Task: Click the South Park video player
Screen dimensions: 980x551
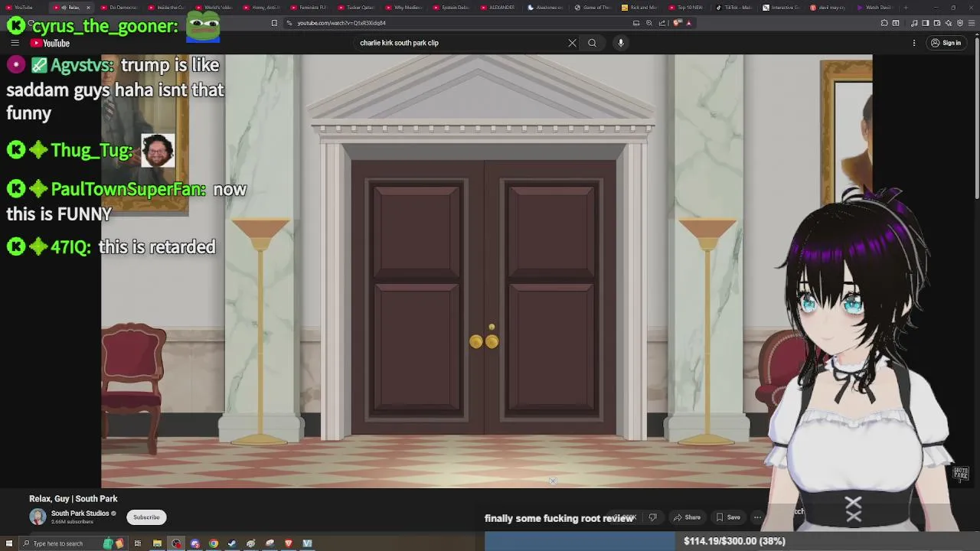Action: tap(487, 271)
